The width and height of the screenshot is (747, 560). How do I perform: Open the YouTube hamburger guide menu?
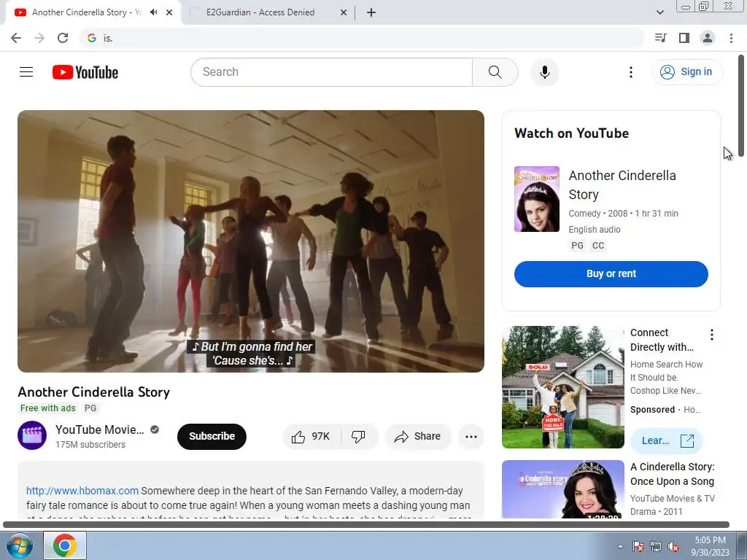click(26, 72)
